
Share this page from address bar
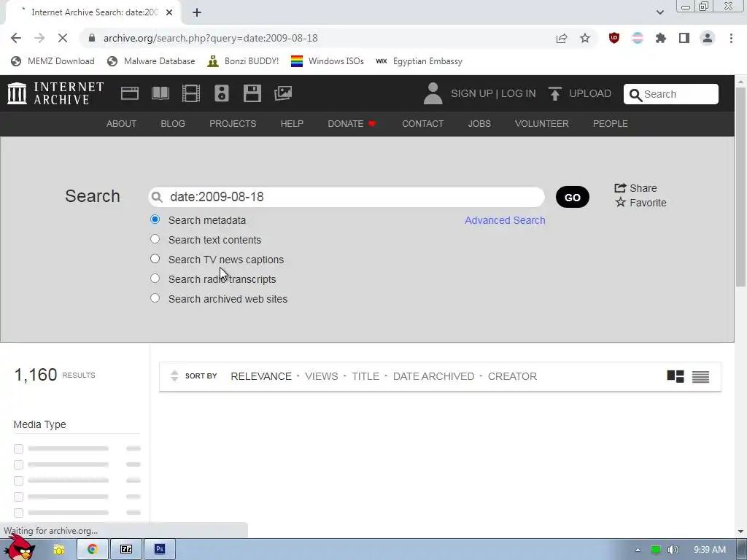click(x=562, y=38)
